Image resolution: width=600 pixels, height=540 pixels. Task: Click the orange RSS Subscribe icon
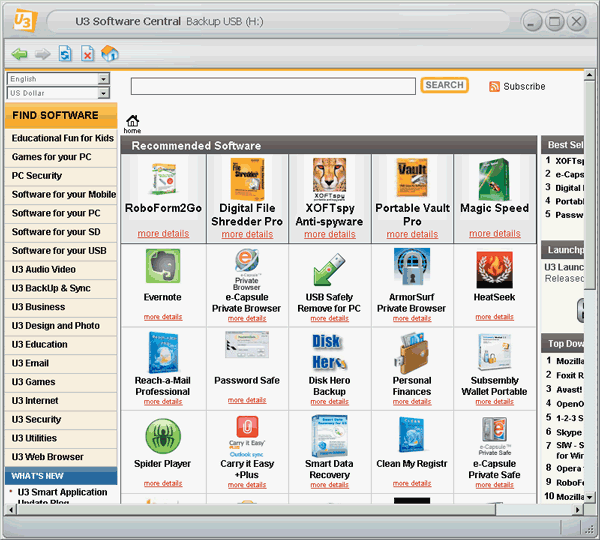[494, 87]
